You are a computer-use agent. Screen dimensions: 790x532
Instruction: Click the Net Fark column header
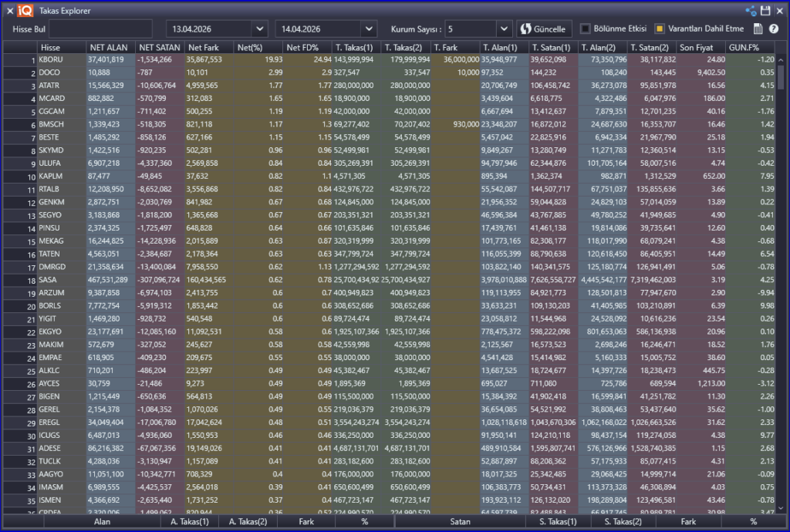[x=208, y=48]
